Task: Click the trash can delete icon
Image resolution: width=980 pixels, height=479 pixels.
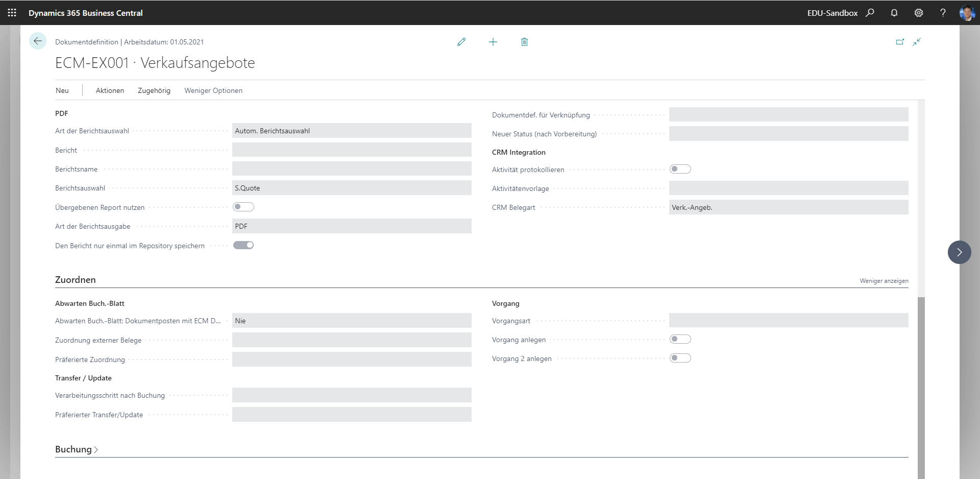Action: 524,42
